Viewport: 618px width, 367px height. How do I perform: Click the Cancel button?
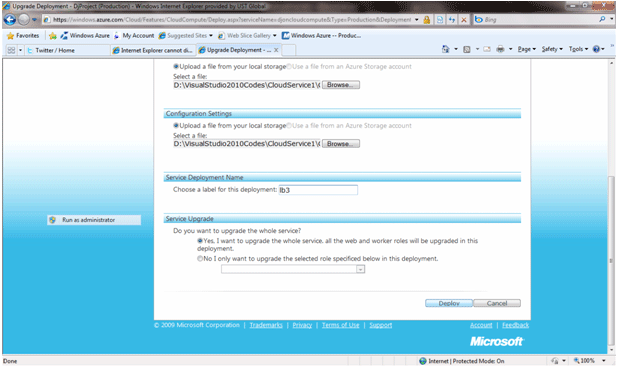[497, 303]
